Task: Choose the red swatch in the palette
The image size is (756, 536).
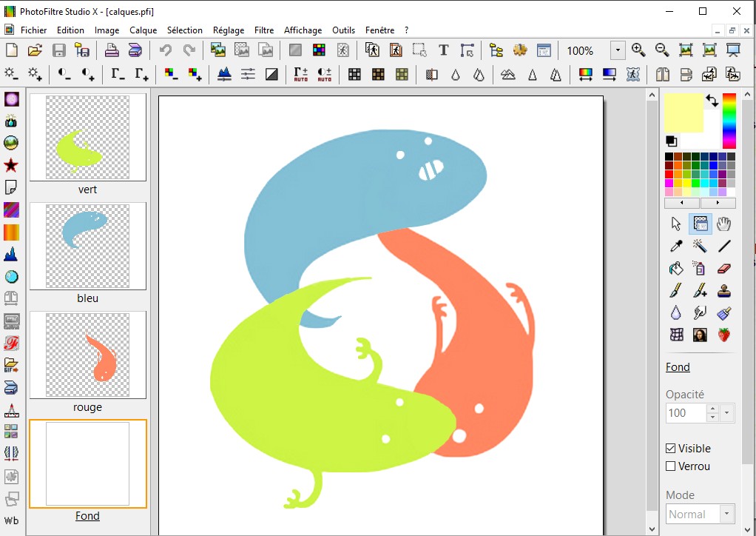Action: click(x=669, y=174)
